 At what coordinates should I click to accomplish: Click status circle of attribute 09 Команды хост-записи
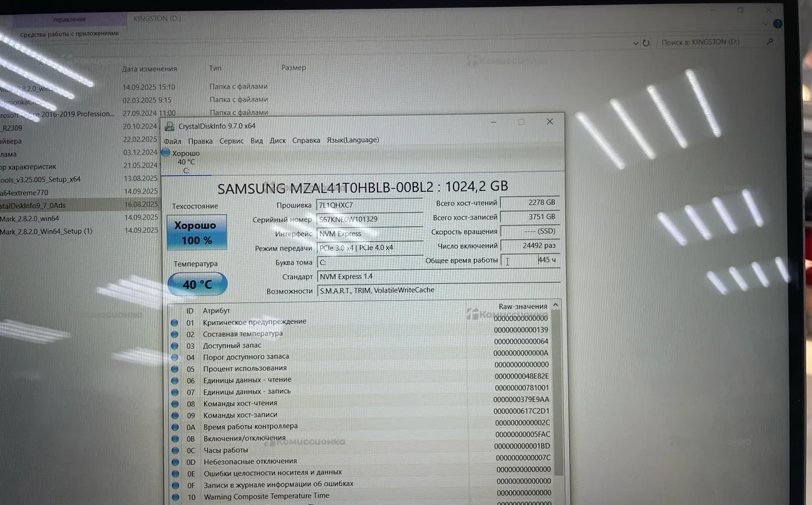click(174, 415)
